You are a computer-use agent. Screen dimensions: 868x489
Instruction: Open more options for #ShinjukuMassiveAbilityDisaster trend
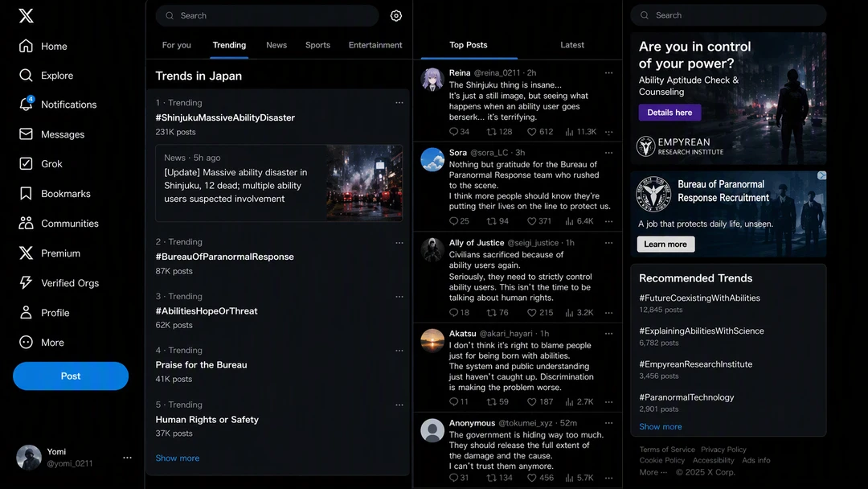399,103
